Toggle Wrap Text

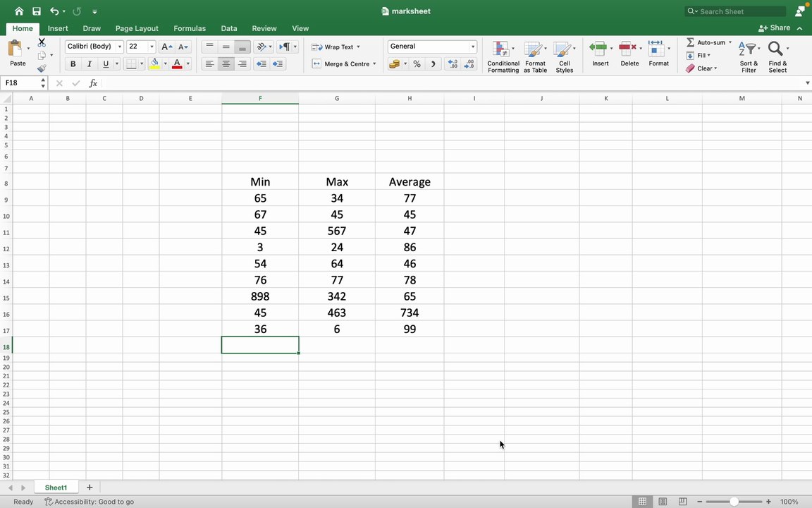[x=335, y=47]
